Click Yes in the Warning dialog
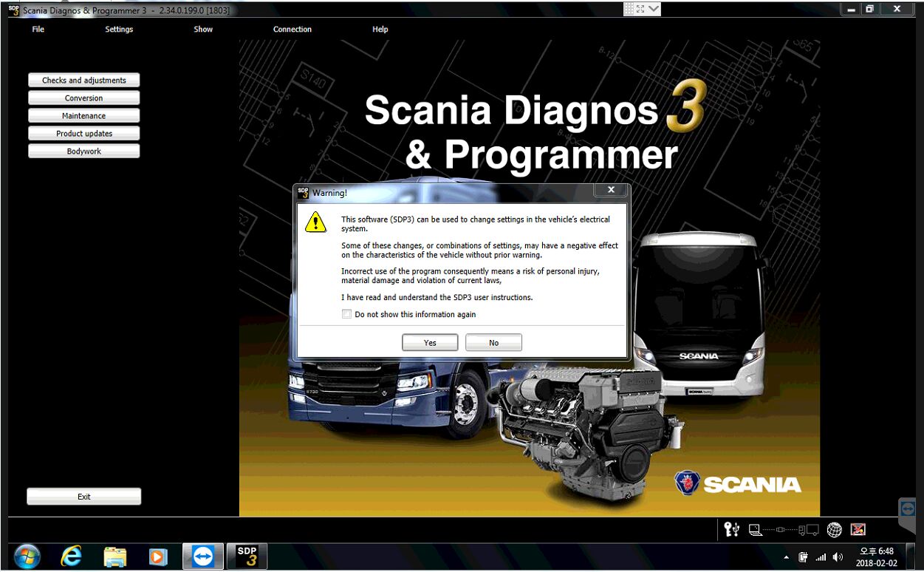Viewport: 924px width, 572px height. point(430,343)
